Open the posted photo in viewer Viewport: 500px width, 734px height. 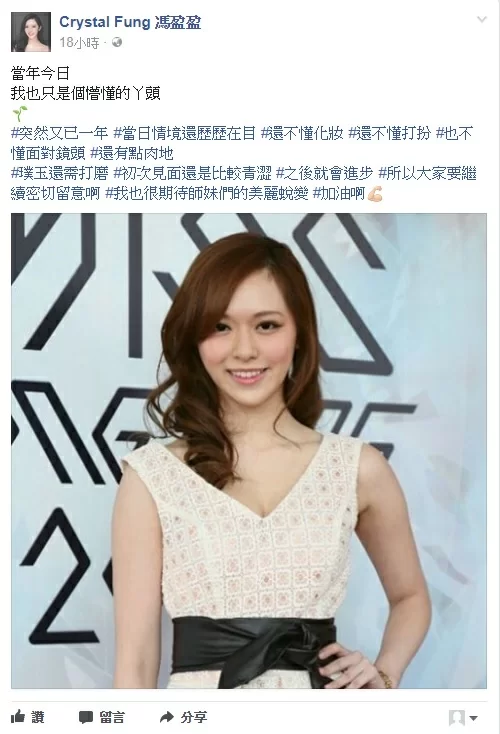pyautogui.click(x=249, y=451)
